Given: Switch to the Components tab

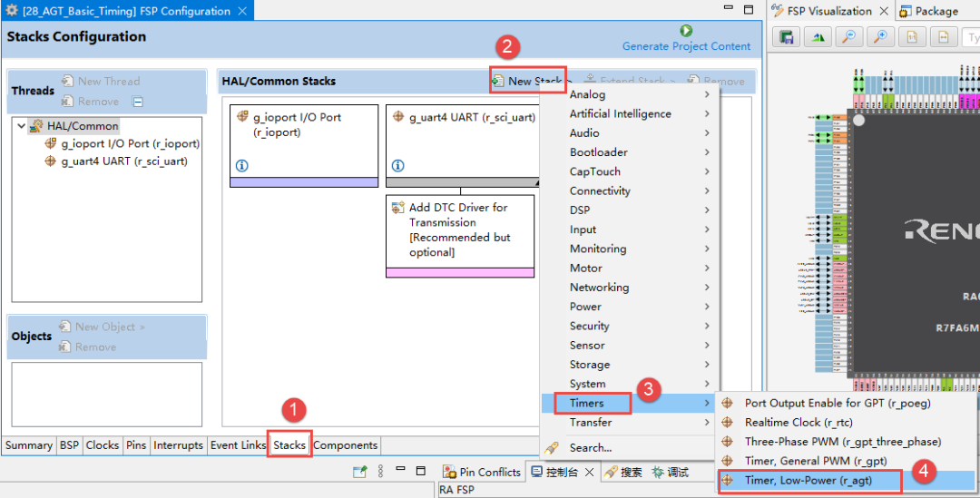Looking at the screenshot, I should coord(346,445).
